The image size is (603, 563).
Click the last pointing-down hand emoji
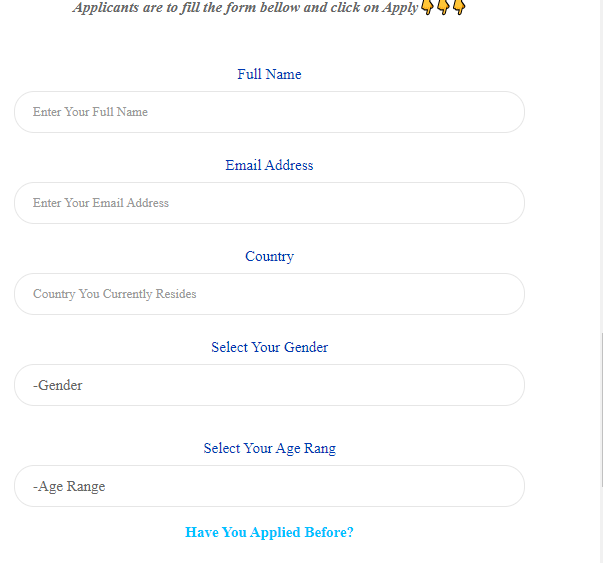[459, 7]
